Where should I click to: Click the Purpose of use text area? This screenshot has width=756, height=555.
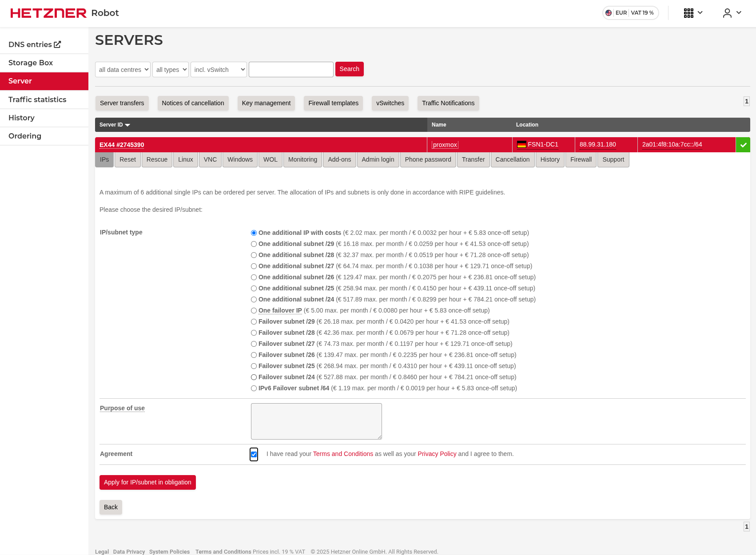(316, 421)
